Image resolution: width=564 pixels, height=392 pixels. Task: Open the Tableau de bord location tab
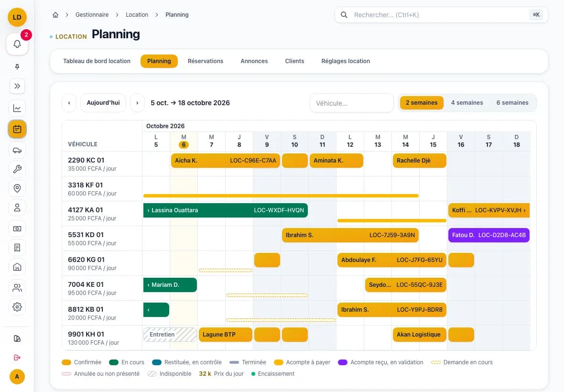[x=97, y=61]
